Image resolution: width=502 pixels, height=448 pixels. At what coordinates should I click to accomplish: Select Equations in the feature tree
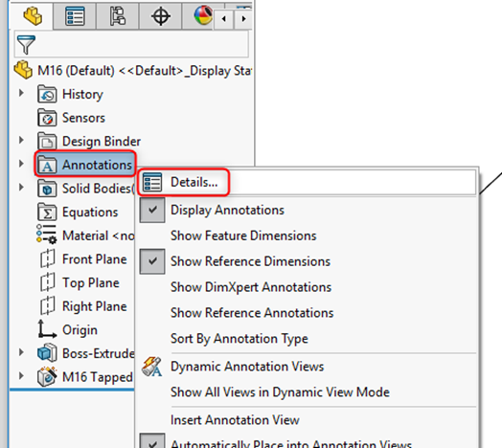pyautogui.click(x=90, y=212)
